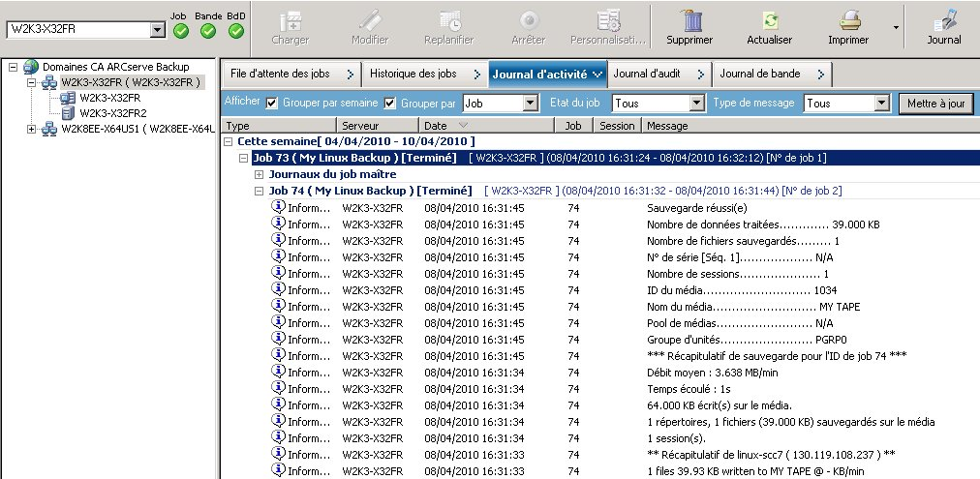This screenshot has width=980, height=479.
Task: Collapse the Job 74 My Linux Backup group
Action: tap(260, 191)
